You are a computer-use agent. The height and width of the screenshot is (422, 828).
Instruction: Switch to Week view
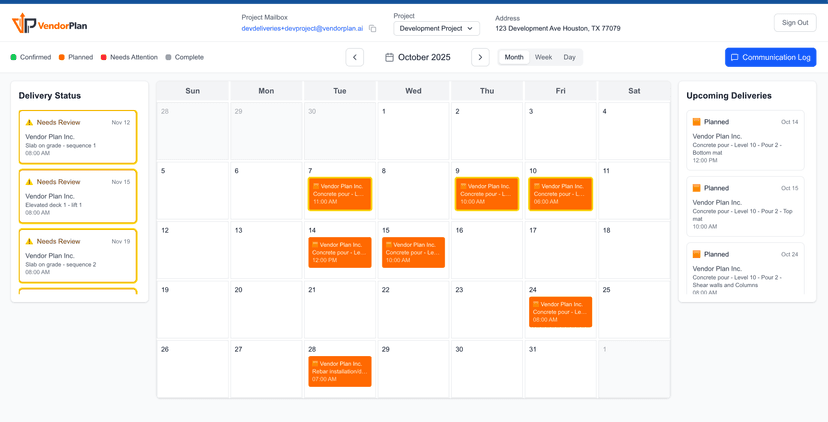click(543, 57)
